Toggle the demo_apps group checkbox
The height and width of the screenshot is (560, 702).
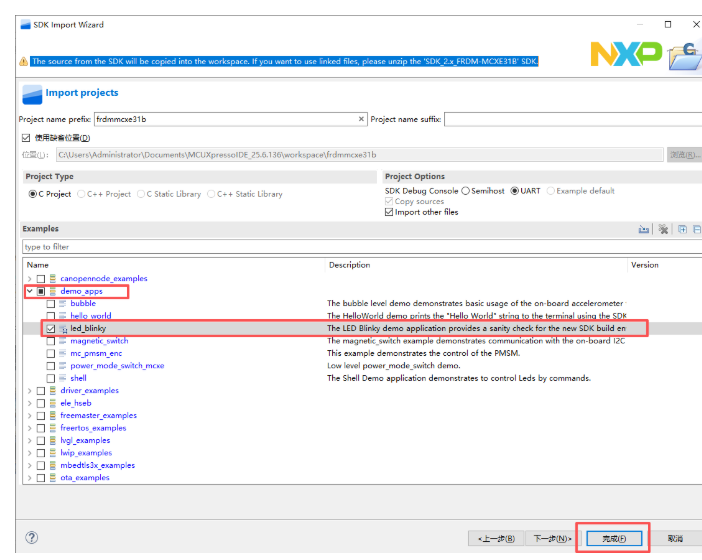(x=41, y=291)
